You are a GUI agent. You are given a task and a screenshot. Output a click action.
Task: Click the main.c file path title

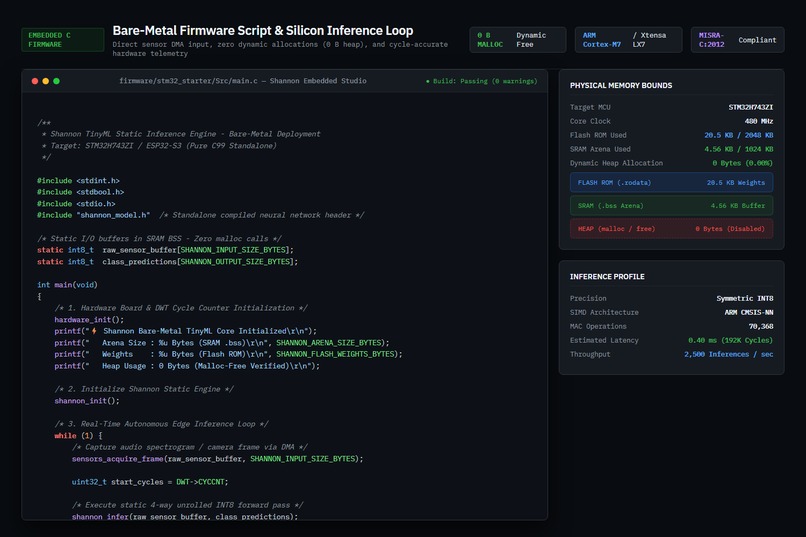point(243,81)
